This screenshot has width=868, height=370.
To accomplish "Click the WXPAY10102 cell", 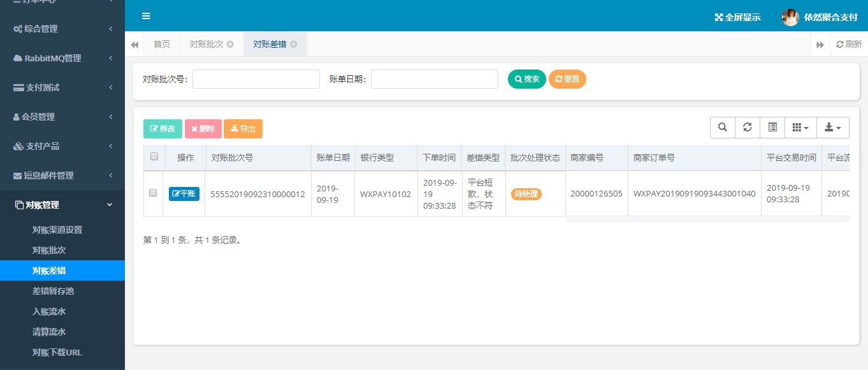I will click(386, 194).
